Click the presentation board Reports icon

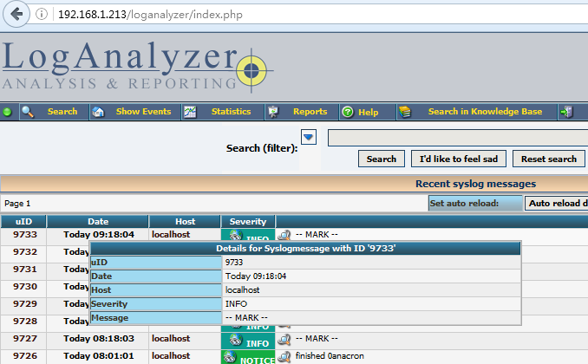point(273,112)
